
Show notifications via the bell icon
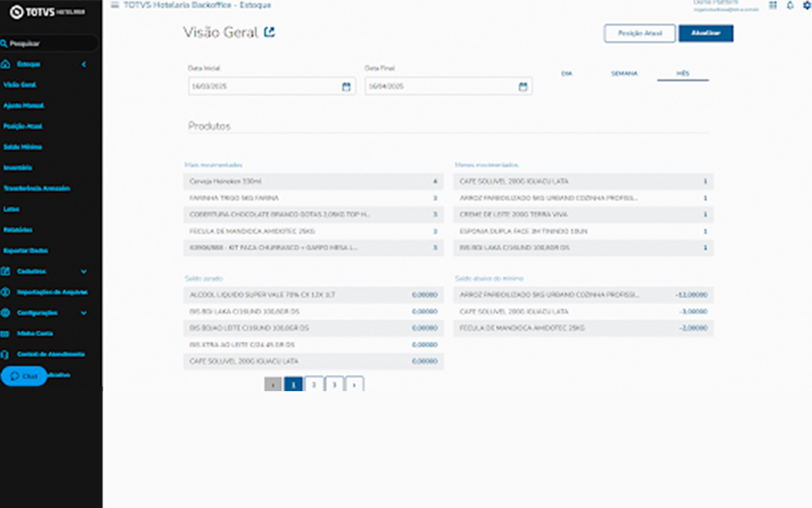[790, 5]
